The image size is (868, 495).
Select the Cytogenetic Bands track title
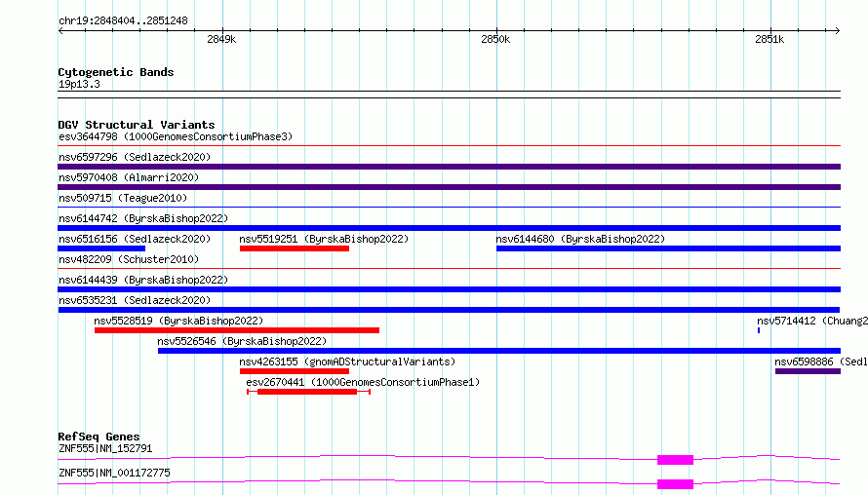point(116,72)
